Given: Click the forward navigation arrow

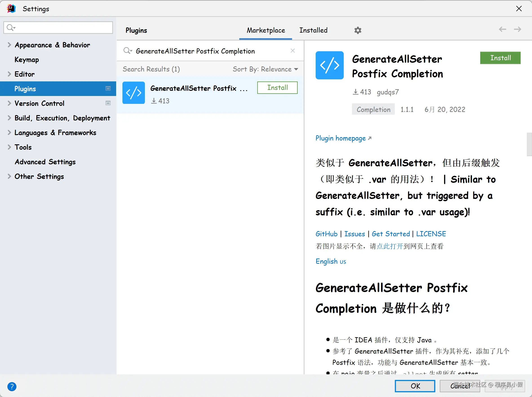Looking at the screenshot, I should (517, 29).
